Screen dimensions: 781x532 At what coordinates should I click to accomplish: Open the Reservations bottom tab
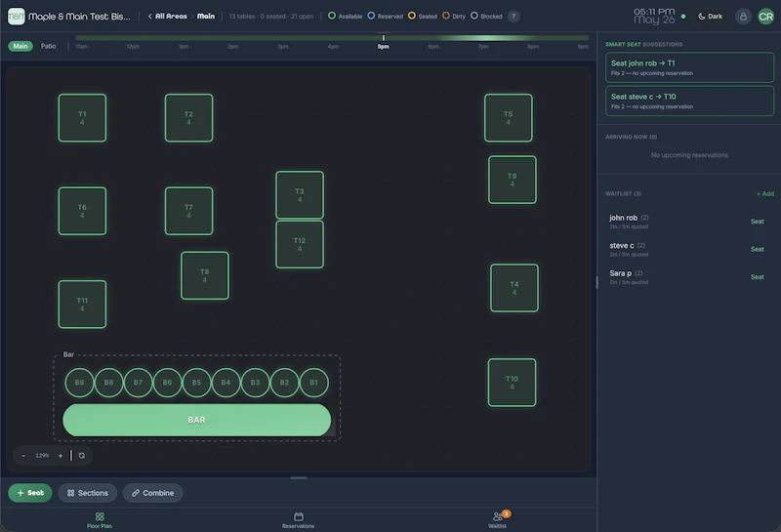(x=299, y=520)
